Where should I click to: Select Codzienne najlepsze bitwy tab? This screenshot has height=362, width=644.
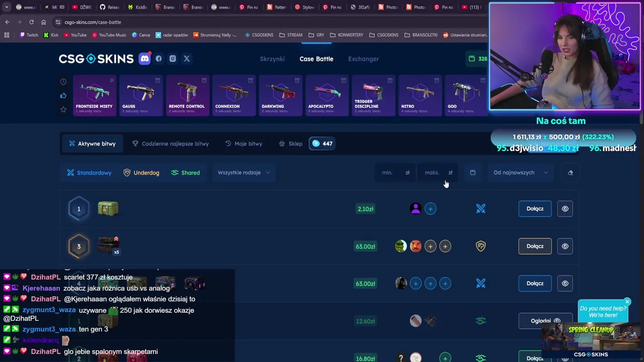pos(171,144)
